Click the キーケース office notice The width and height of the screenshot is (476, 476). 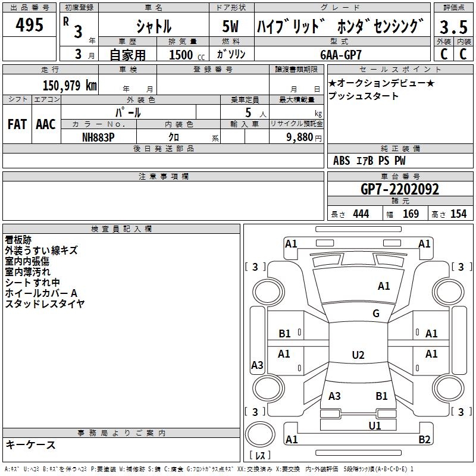pyautogui.click(x=30, y=444)
